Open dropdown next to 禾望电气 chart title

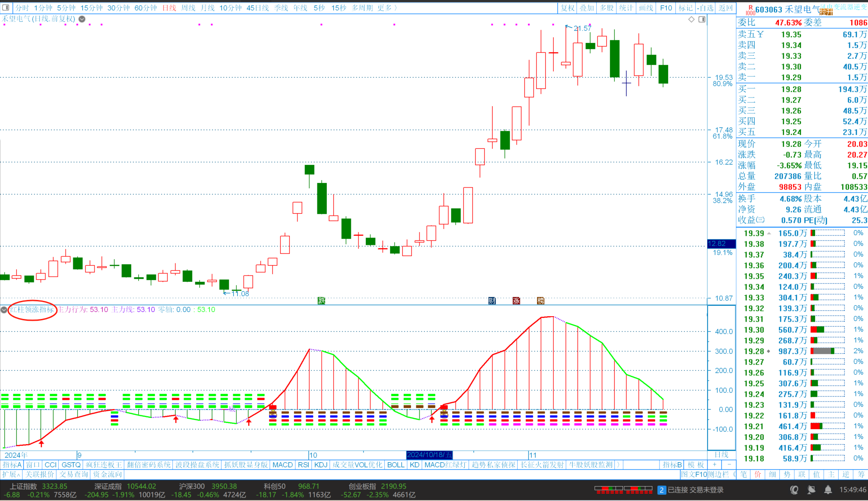[x=82, y=19]
